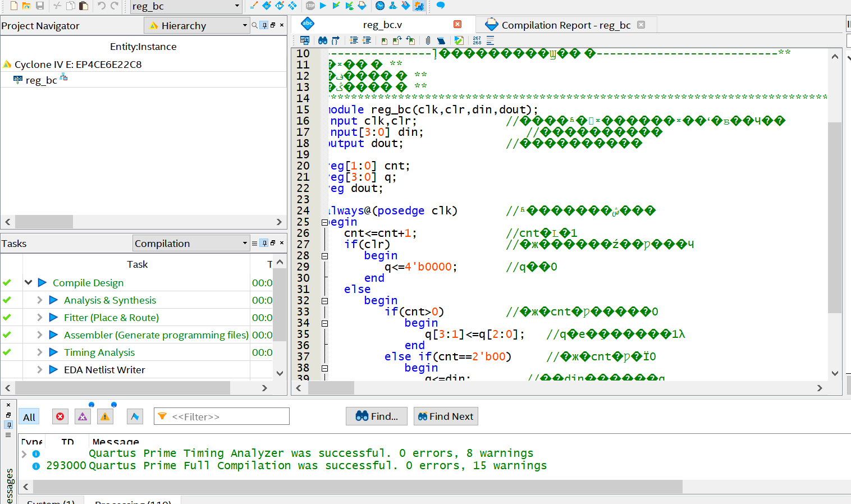Image resolution: width=851 pixels, height=504 pixels.
Task: Click the editor window layout icon
Action: pyautogui.click(x=305, y=40)
